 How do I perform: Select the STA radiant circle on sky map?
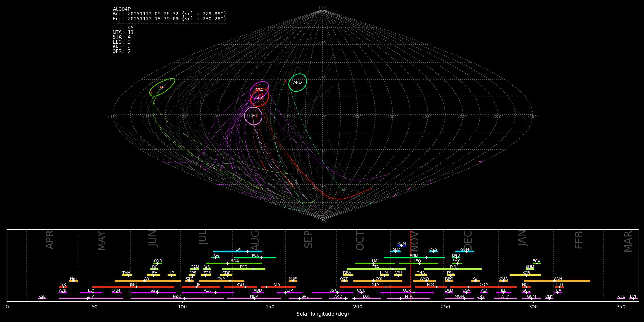click(260, 98)
